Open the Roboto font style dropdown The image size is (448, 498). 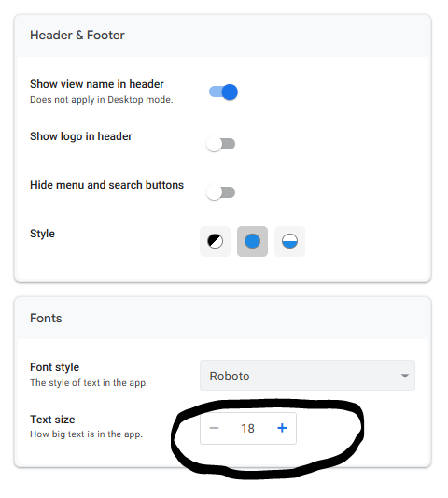point(307,375)
